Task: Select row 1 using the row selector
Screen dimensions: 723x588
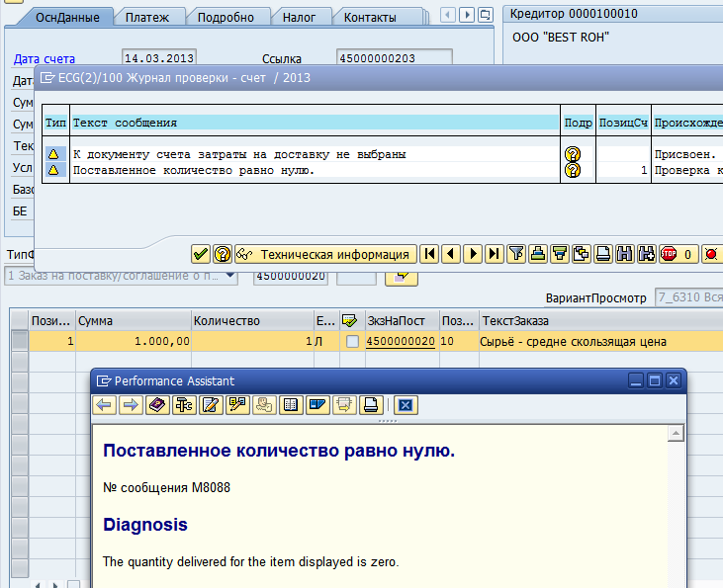Action: pyautogui.click(x=19, y=341)
